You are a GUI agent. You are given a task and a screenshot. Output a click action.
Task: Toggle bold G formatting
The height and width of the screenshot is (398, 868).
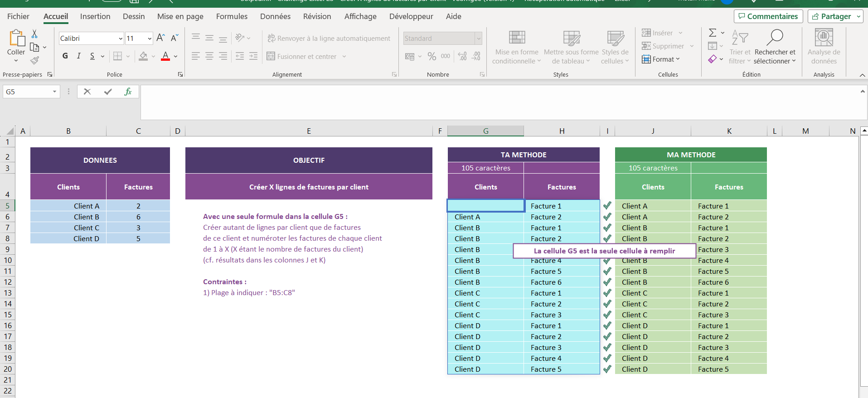click(65, 56)
